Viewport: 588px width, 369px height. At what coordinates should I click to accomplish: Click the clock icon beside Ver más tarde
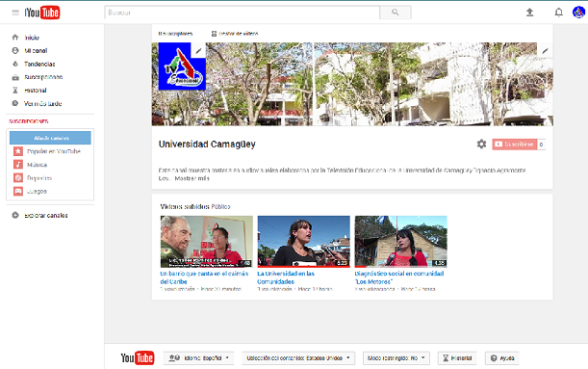[15, 103]
